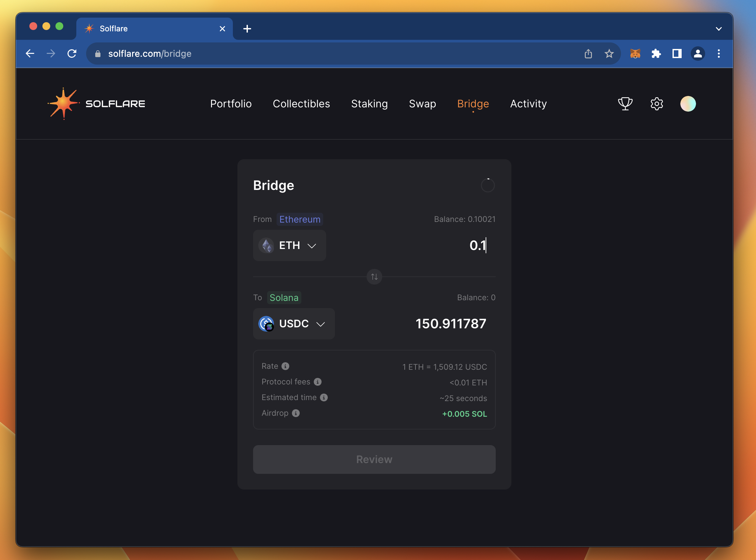
Task: Show info for Airdrop
Action: pyautogui.click(x=296, y=413)
